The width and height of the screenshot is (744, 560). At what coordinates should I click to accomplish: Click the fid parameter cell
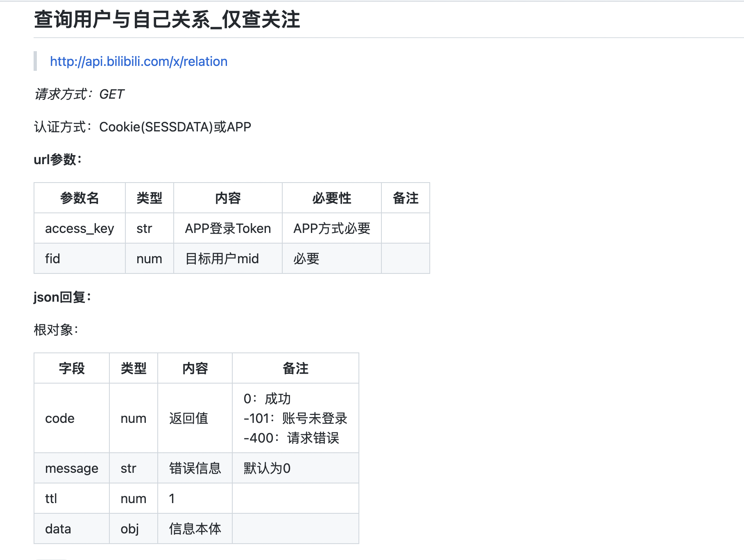[52, 258]
